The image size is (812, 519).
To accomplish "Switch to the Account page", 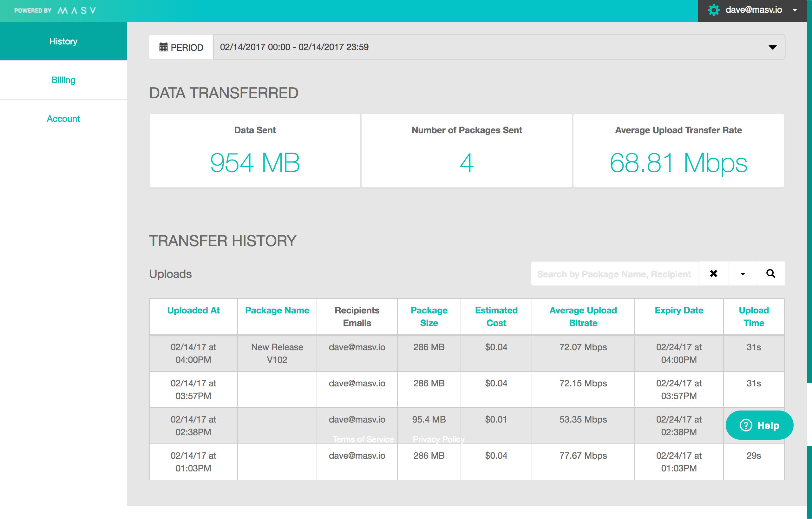I will (x=63, y=119).
